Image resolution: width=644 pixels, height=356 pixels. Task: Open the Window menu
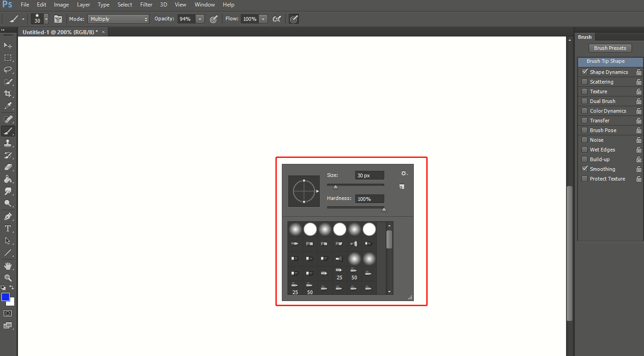pyautogui.click(x=205, y=5)
